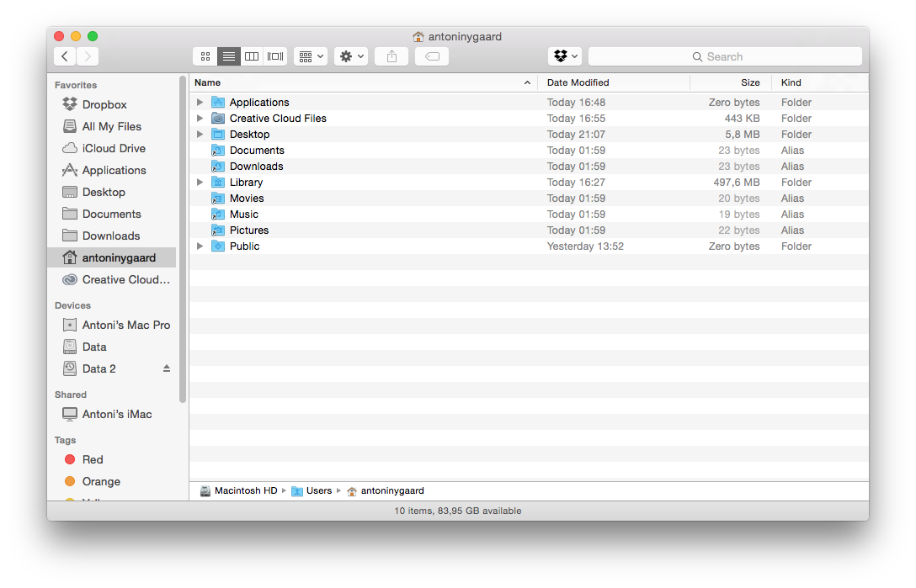Sort by the Name column header

click(363, 83)
